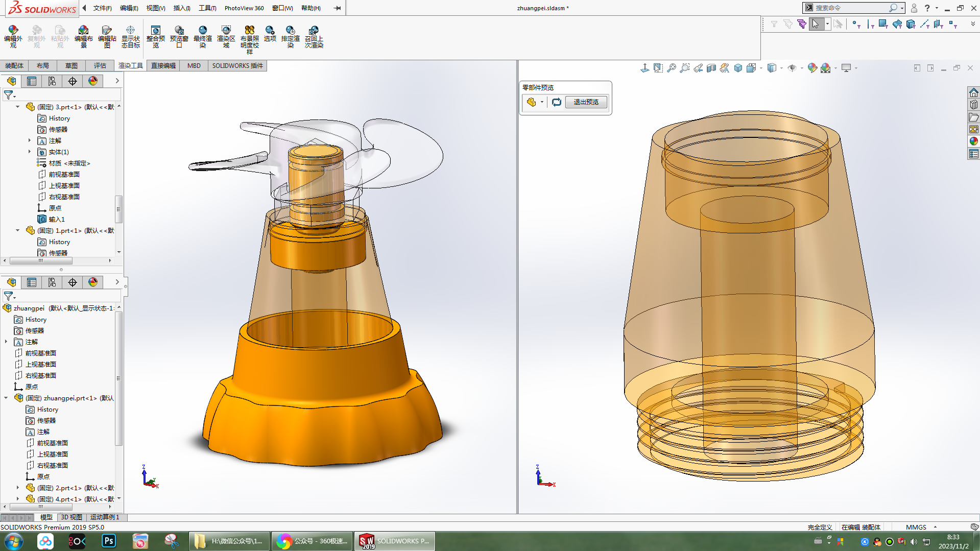
Task: Collapse the 3.prt<1> tree node
Action: (18, 107)
